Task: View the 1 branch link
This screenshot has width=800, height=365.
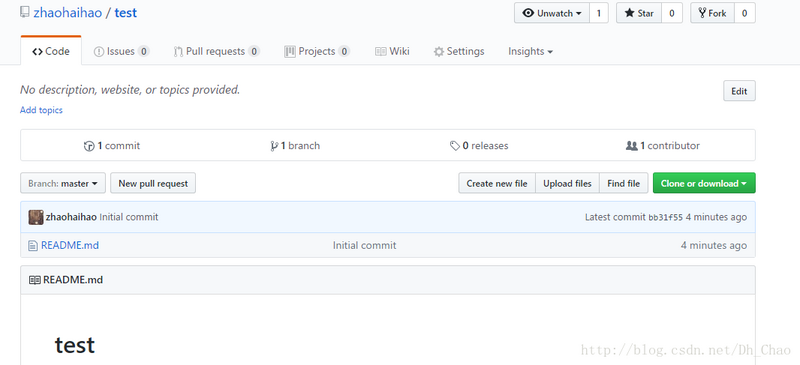Action: click(295, 145)
